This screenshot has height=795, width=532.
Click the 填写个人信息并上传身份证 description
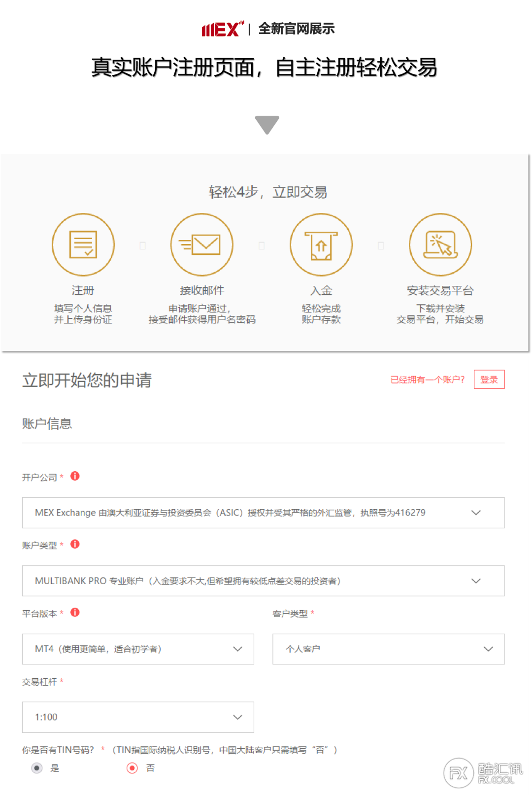pos(83,314)
